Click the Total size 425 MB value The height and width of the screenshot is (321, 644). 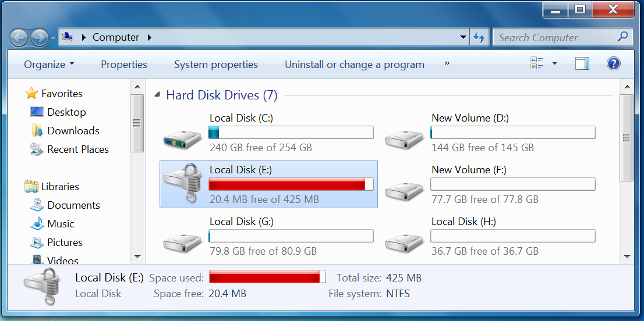click(x=404, y=278)
